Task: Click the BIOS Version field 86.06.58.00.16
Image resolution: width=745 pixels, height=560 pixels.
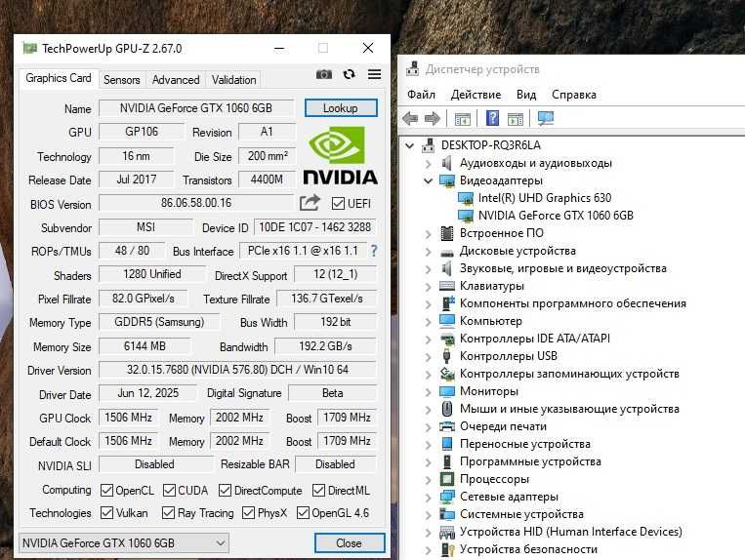Action: [x=196, y=203]
